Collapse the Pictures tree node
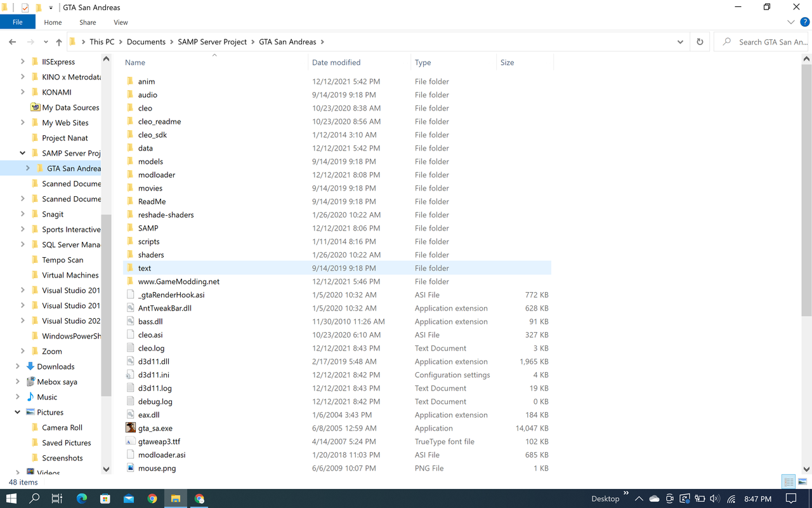812x508 pixels. (x=18, y=412)
